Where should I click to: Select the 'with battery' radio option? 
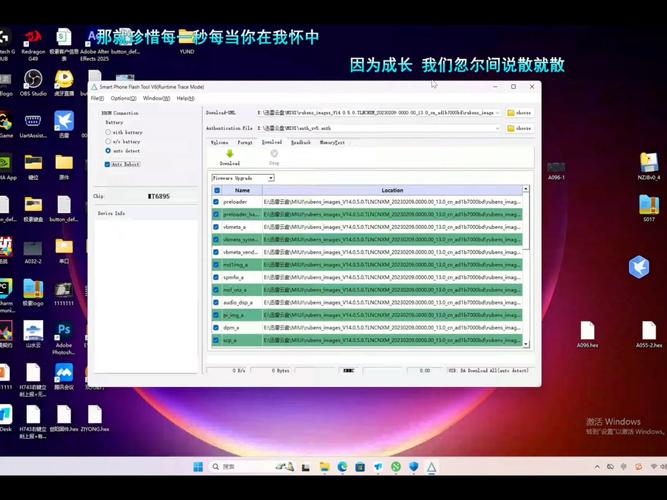(x=108, y=132)
